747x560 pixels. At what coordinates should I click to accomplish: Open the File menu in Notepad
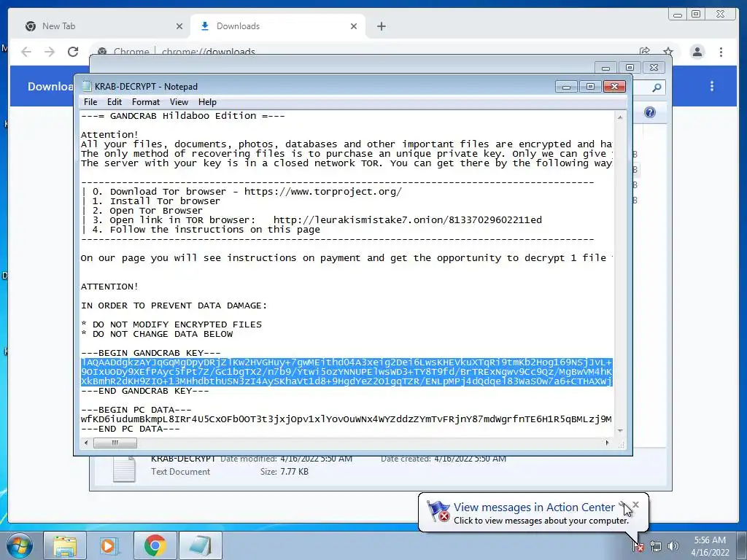(90, 102)
